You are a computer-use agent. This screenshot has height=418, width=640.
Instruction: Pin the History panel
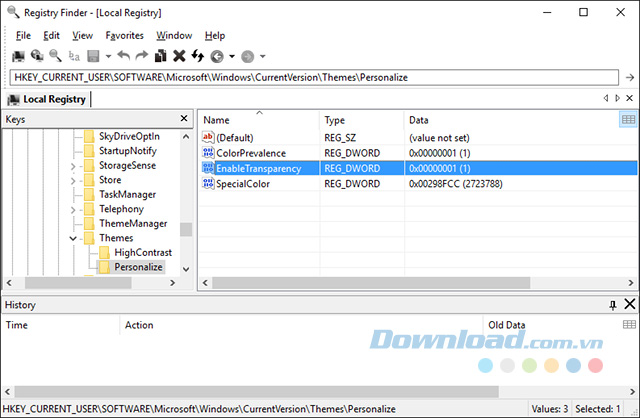[x=613, y=305]
